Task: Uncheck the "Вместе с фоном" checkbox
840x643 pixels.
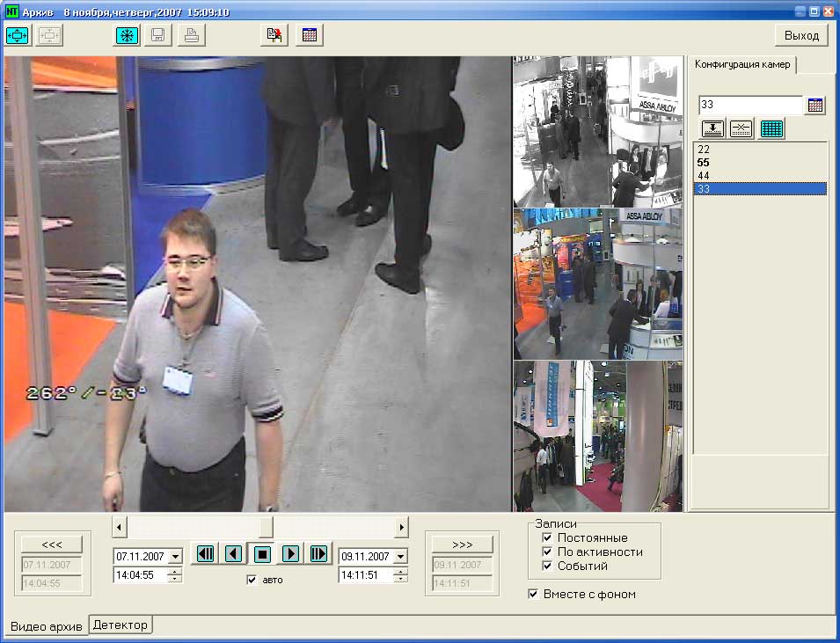Action: (533, 594)
